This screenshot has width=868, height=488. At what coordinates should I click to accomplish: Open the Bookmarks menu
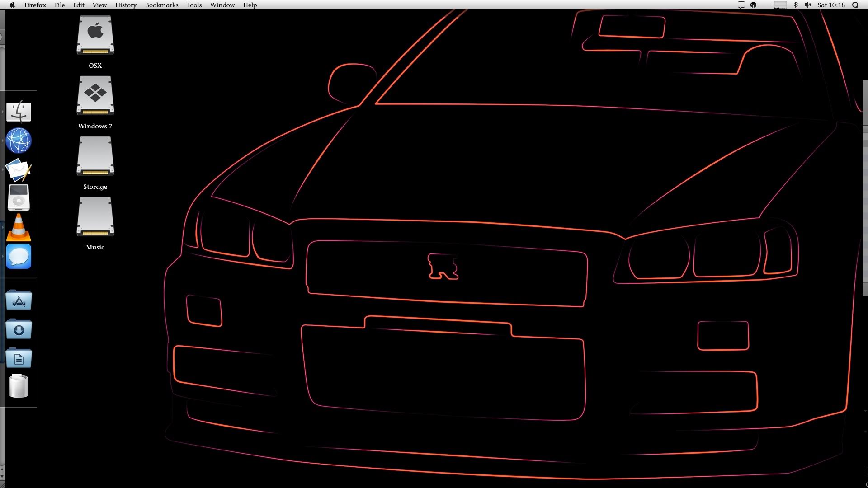point(161,5)
